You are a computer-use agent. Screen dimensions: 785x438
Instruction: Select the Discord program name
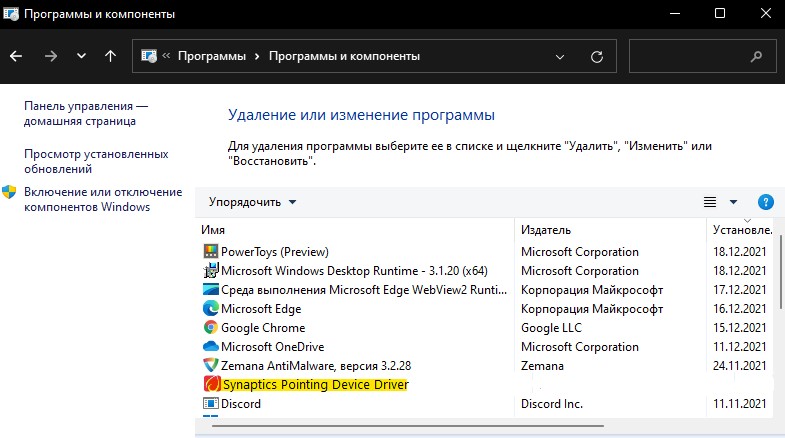point(241,404)
